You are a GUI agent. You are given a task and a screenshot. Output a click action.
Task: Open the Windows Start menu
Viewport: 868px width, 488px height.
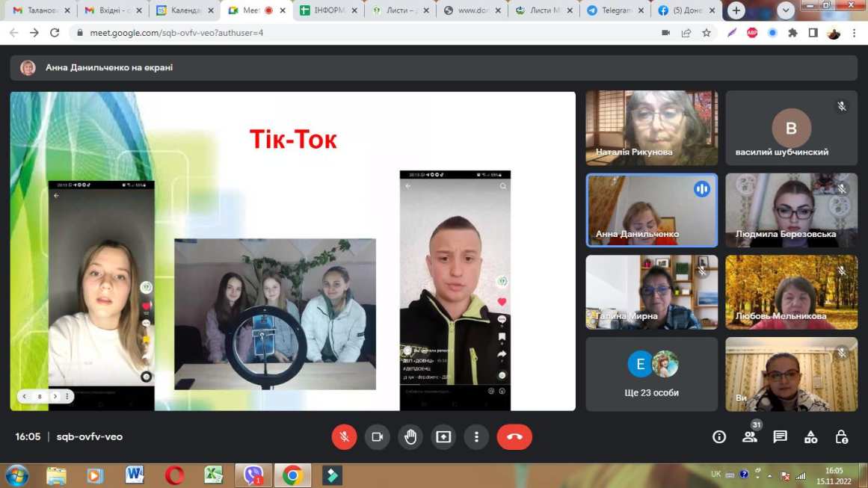(16, 476)
